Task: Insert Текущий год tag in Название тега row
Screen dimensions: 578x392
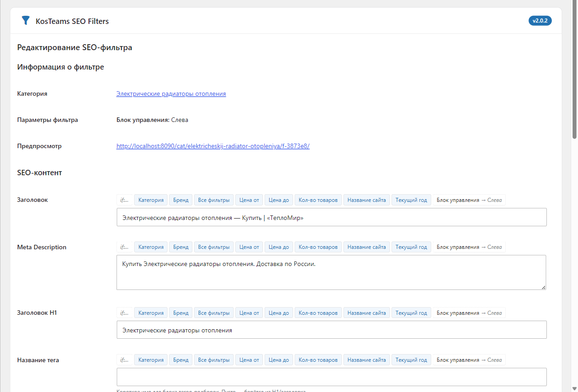Action: point(411,360)
